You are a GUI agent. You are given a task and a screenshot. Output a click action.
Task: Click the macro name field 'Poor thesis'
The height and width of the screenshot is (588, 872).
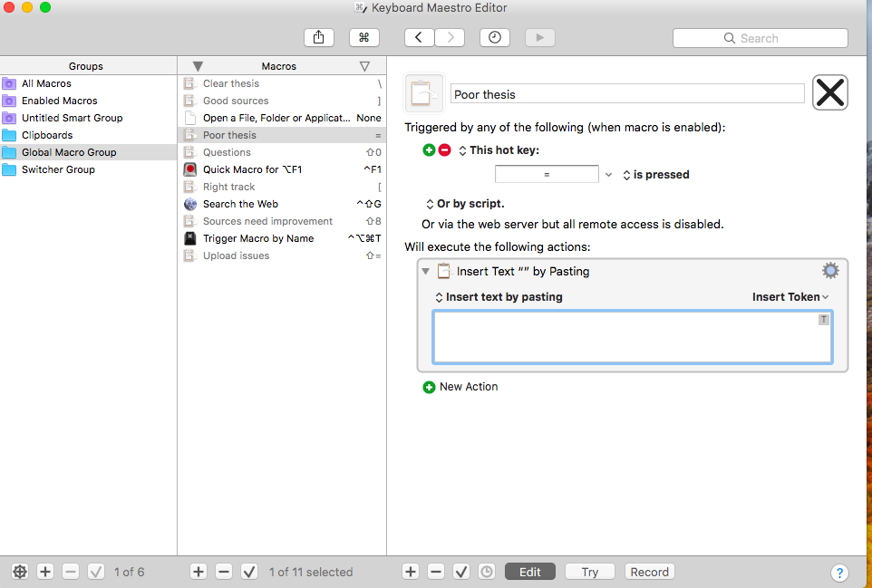[x=627, y=94]
